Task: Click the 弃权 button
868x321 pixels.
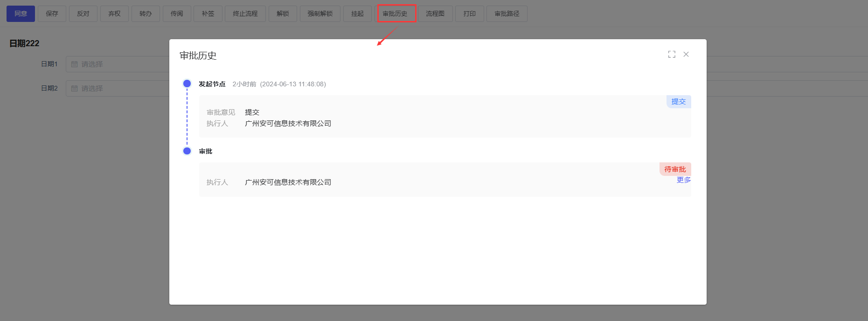Action: point(114,14)
